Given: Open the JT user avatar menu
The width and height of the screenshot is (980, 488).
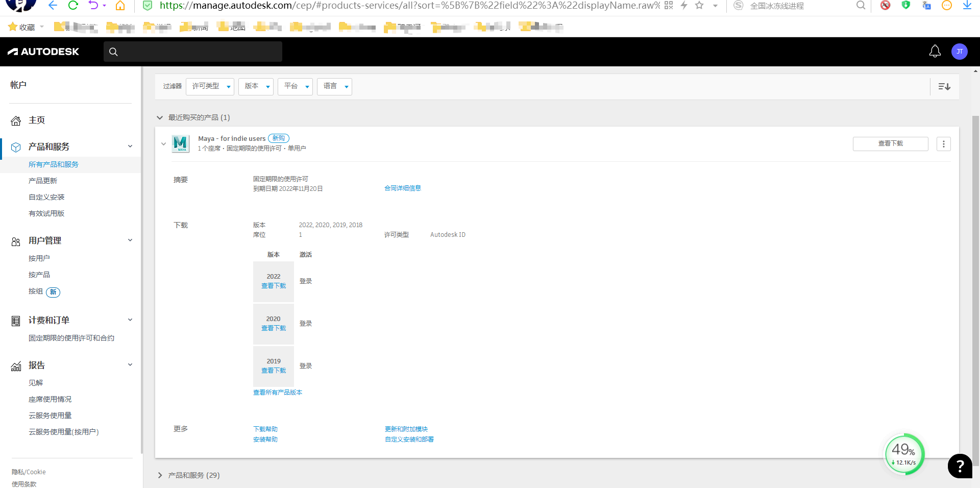Looking at the screenshot, I should [959, 52].
